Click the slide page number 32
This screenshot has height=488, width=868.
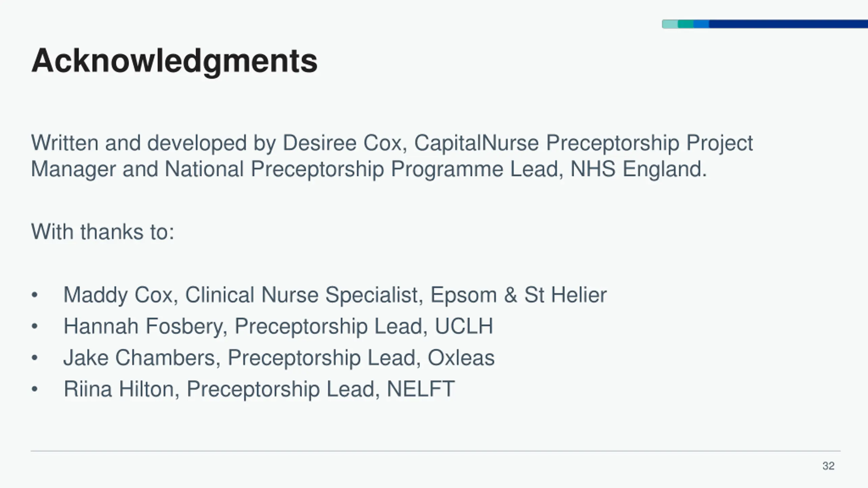tap(828, 466)
